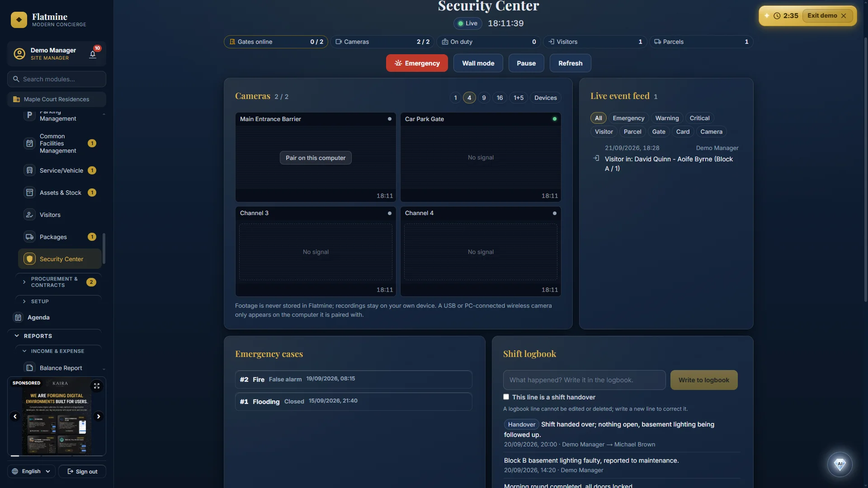Expand the Setup section

(x=58, y=301)
